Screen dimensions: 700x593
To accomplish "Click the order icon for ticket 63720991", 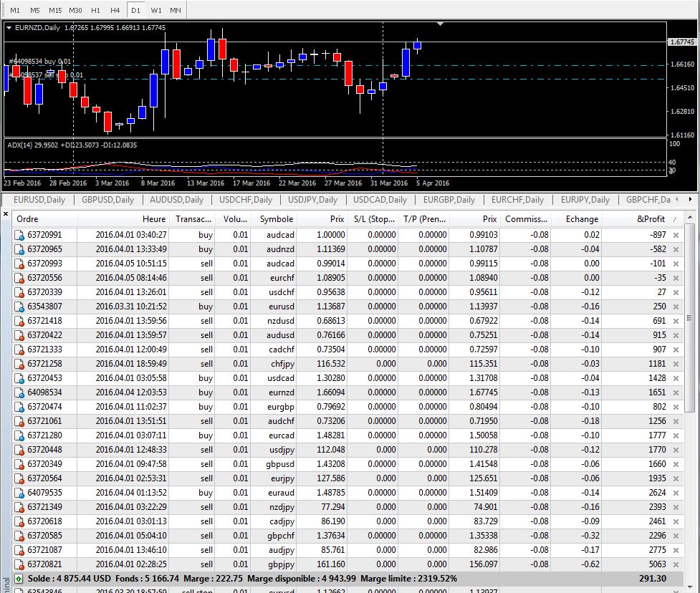I will point(20,235).
